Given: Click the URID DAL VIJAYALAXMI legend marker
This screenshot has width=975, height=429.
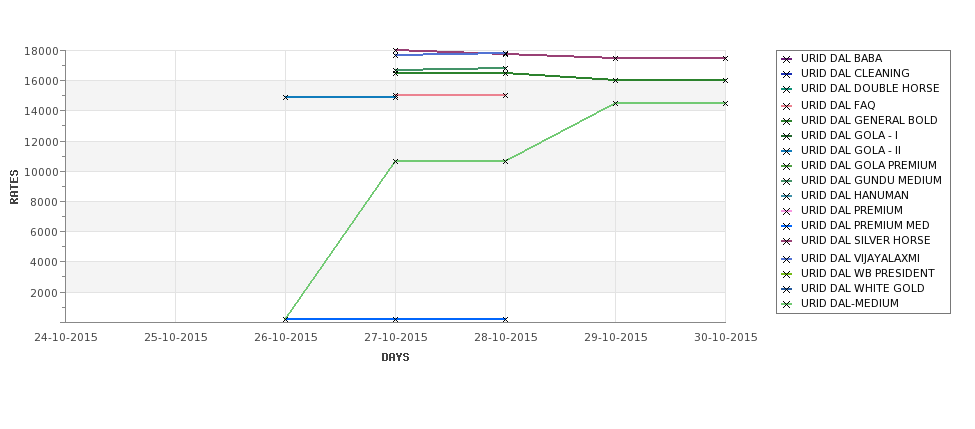Looking at the screenshot, I should click(x=787, y=259).
